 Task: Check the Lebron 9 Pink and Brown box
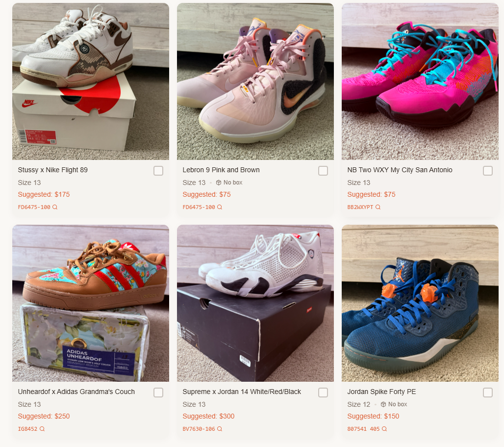[x=323, y=171]
